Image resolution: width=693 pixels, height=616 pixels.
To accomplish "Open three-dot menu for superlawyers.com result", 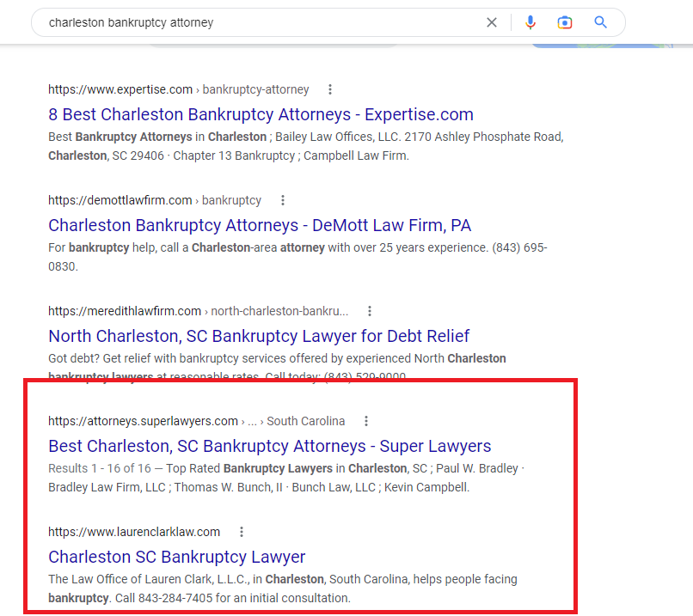I will coord(366,421).
